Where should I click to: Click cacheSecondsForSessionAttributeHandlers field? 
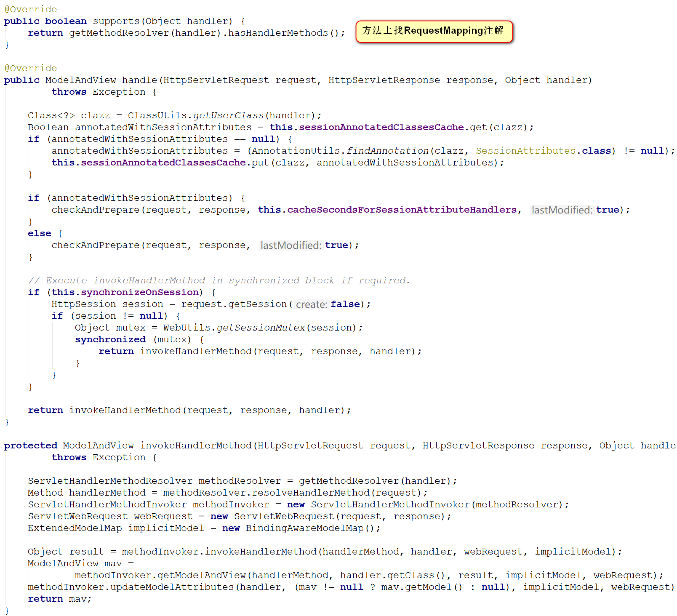(x=402, y=210)
